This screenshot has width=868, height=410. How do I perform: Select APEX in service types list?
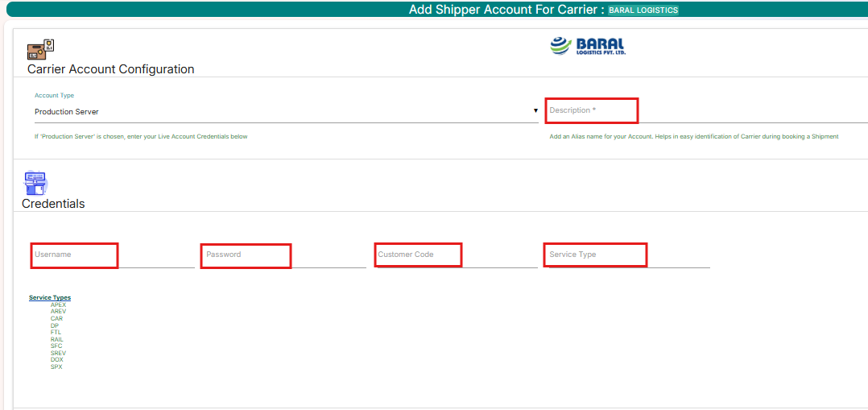coord(58,304)
